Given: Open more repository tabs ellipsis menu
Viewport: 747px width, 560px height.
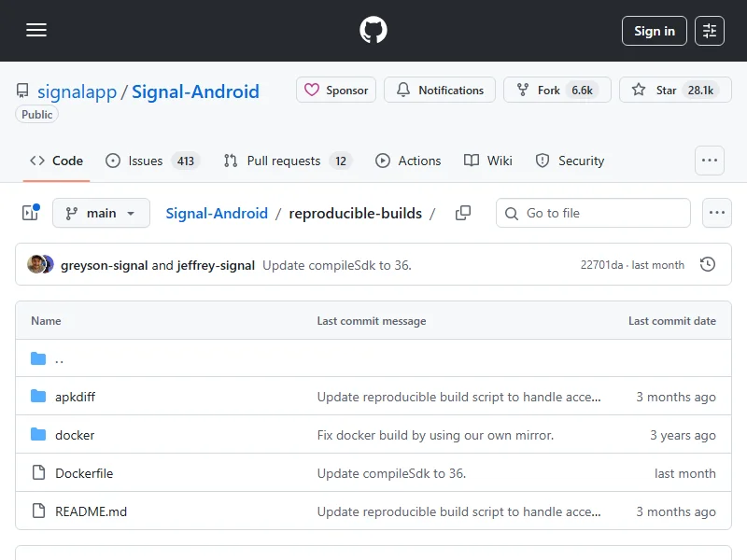Looking at the screenshot, I should point(710,161).
